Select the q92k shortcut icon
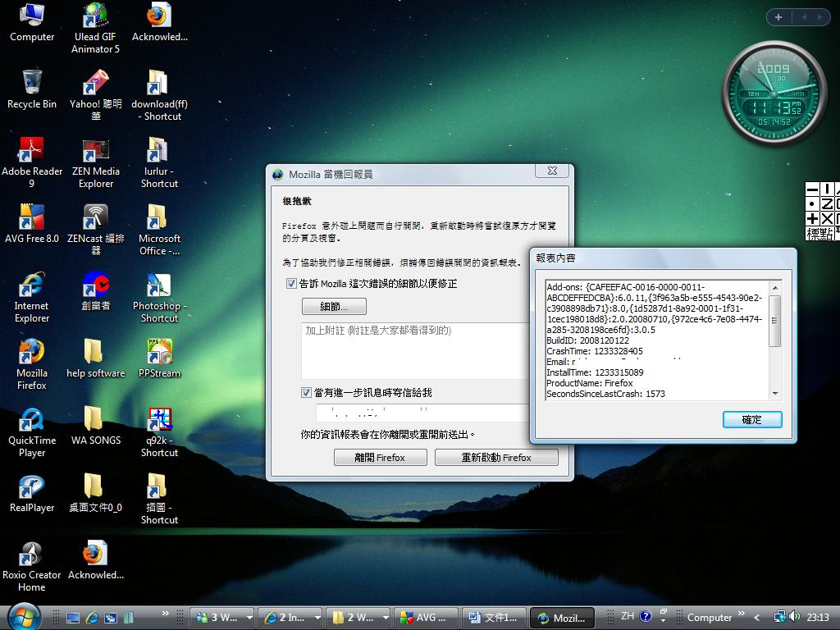 coord(159,431)
